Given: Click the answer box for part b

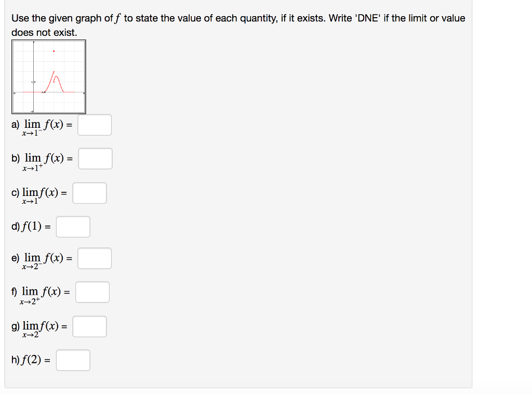Looking at the screenshot, I should (x=95, y=159).
